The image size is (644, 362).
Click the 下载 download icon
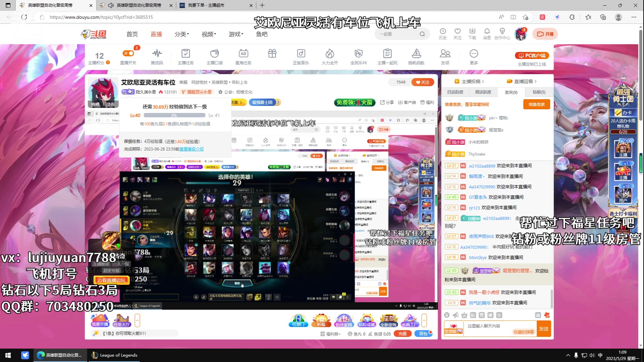point(472,34)
